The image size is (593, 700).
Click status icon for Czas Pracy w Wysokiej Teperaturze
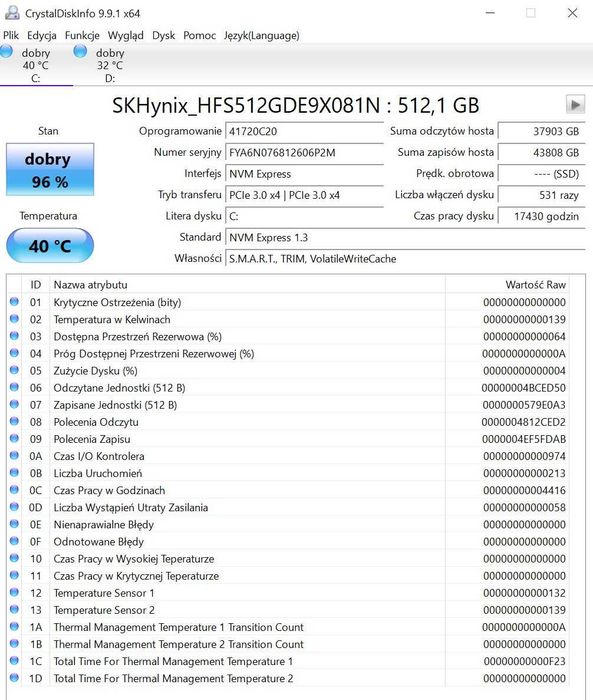click(x=14, y=558)
